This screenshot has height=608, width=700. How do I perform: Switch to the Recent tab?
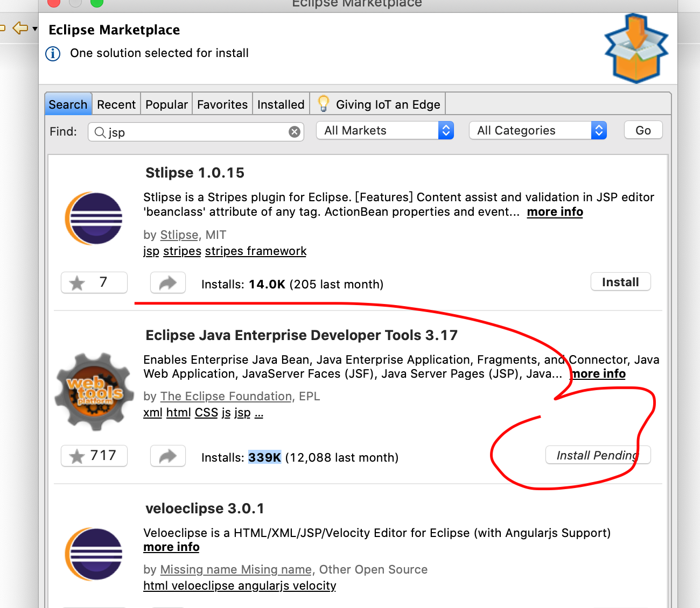[x=116, y=104]
